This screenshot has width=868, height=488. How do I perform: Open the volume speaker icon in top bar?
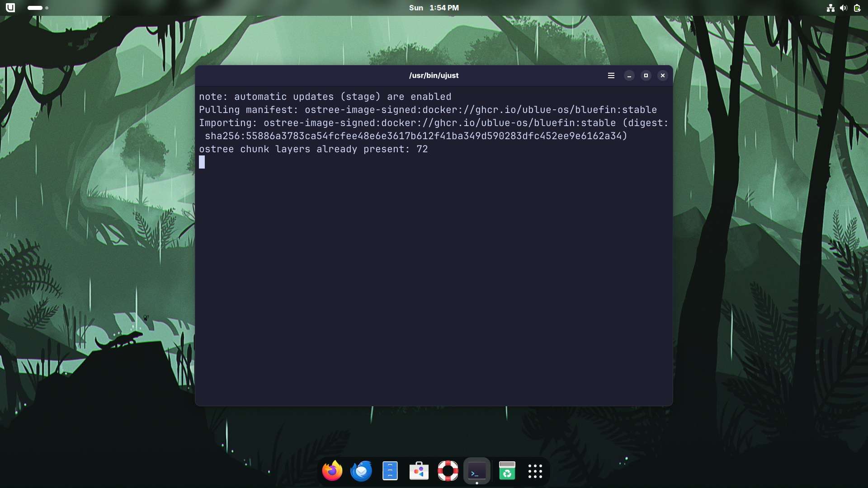(x=844, y=8)
